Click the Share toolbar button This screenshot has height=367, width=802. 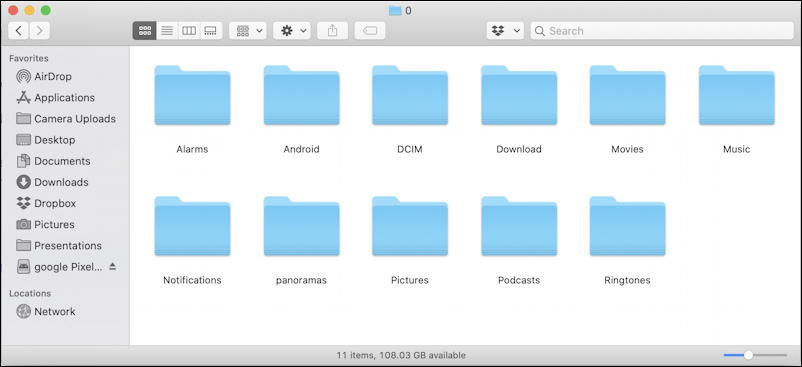(x=332, y=31)
